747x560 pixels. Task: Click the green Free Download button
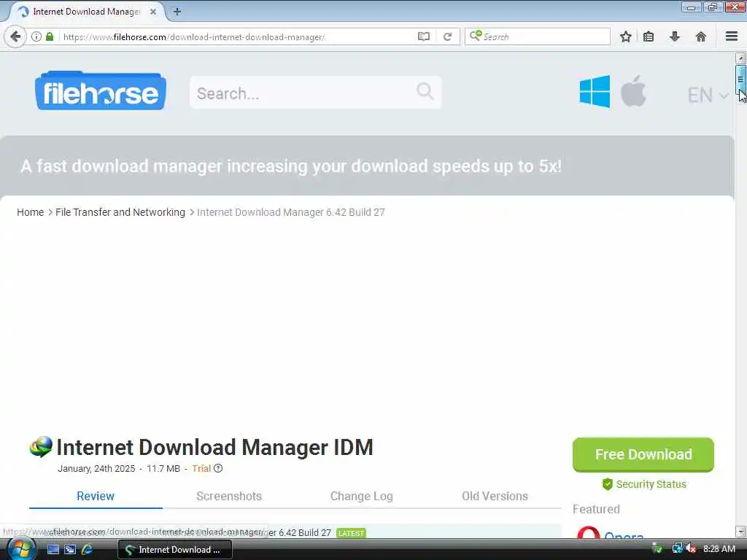[643, 455]
